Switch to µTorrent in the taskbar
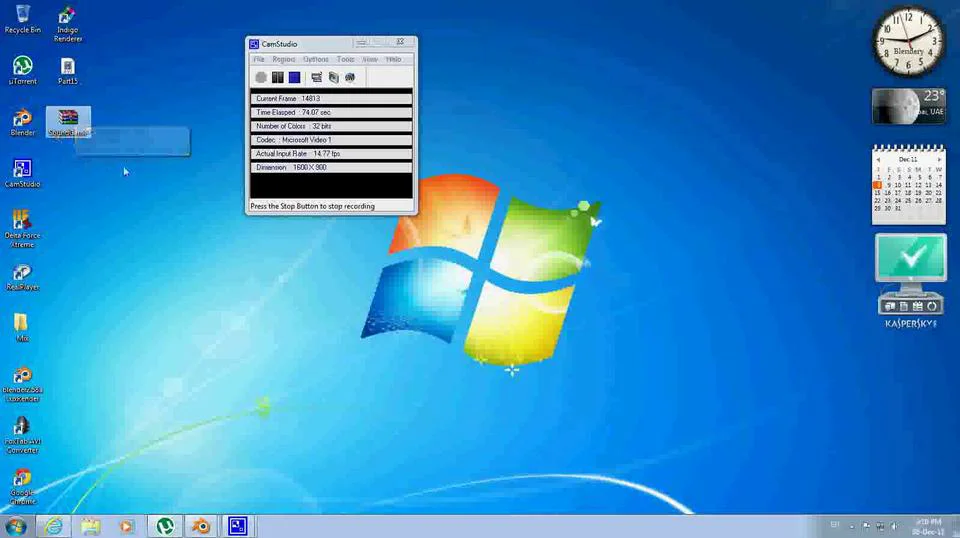The image size is (960, 538). click(x=165, y=526)
